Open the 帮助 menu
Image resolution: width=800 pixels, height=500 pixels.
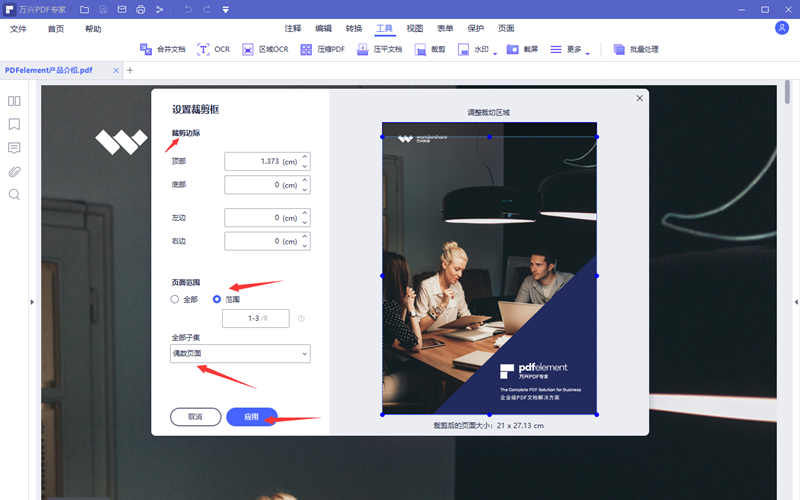[93, 29]
